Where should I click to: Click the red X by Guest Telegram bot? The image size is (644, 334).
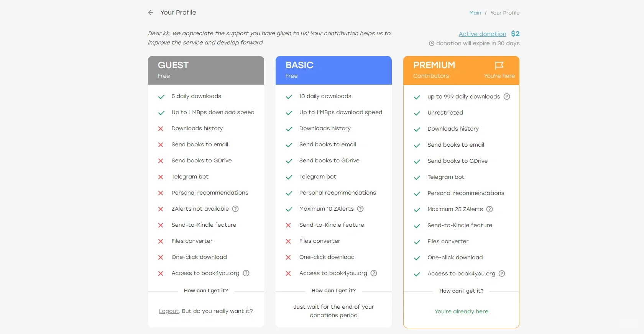161,177
